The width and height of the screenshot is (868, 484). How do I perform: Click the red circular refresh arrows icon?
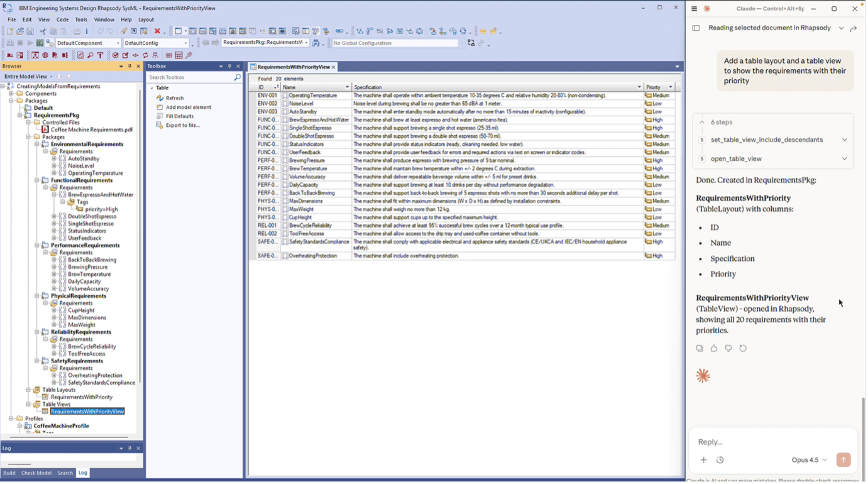coord(145,55)
